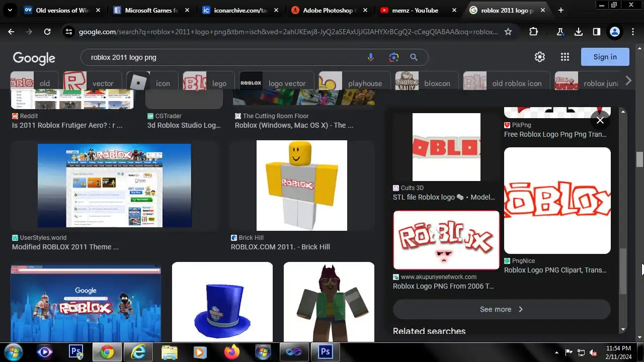Screen dimensions: 644x362
Task: Switch to the Adobe Photoshop tab
Action: pyautogui.click(x=329, y=10)
